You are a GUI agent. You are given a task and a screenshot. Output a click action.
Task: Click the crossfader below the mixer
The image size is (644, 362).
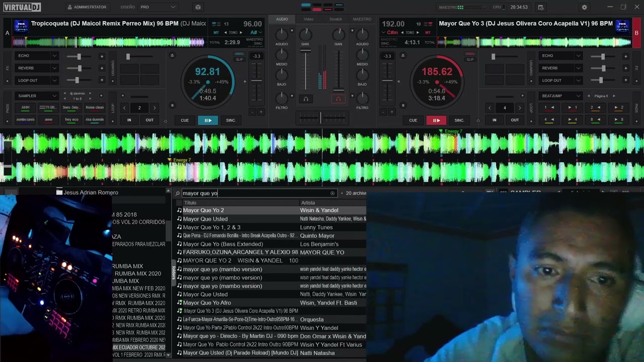[321, 118]
